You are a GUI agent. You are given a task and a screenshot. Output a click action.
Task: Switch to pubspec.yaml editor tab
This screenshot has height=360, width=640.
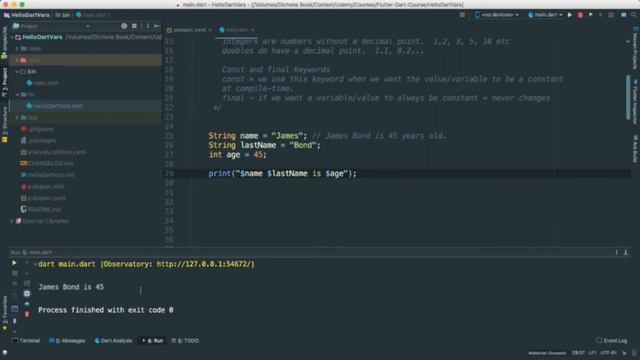(x=189, y=30)
